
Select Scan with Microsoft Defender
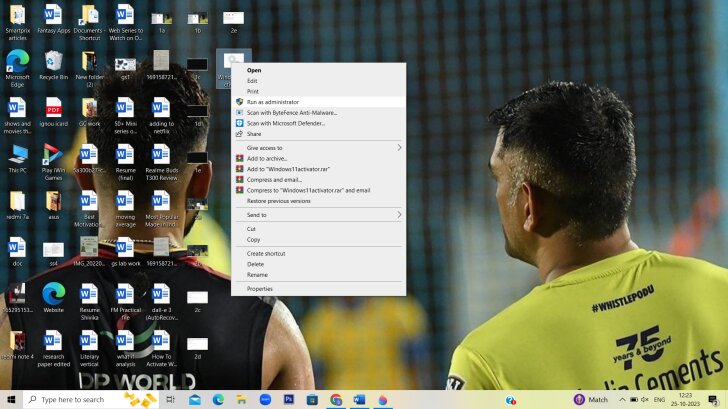pos(318,123)
